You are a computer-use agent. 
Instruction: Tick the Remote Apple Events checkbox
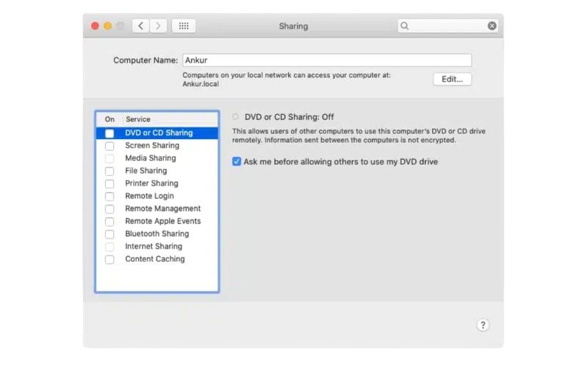(x=110, y=222)
